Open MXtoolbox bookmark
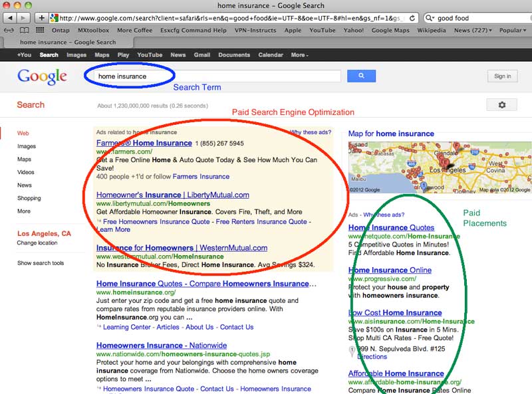Viewport: 532px width, 394px height. point(93,30)
